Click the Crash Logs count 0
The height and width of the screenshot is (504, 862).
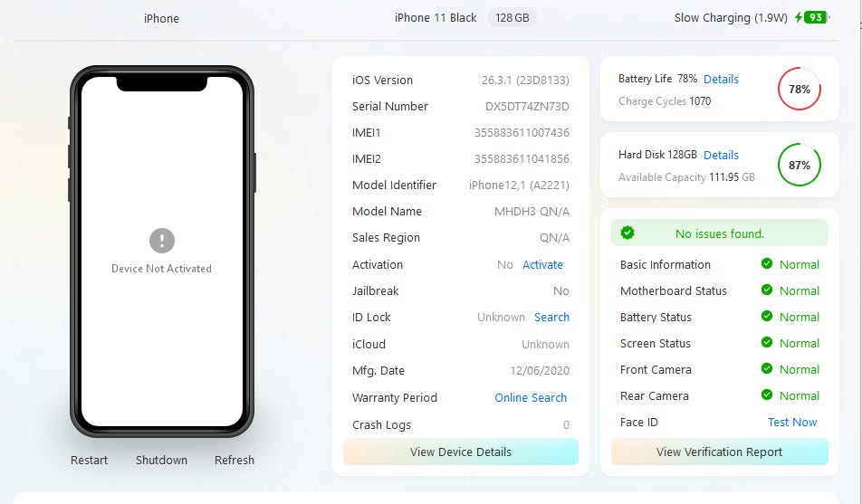(x=566, y=425)
